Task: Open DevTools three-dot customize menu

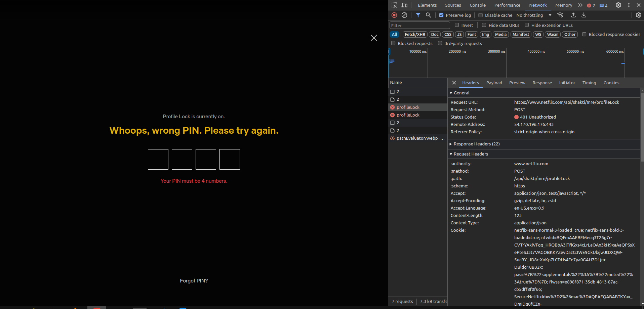Action: [629, 5]
